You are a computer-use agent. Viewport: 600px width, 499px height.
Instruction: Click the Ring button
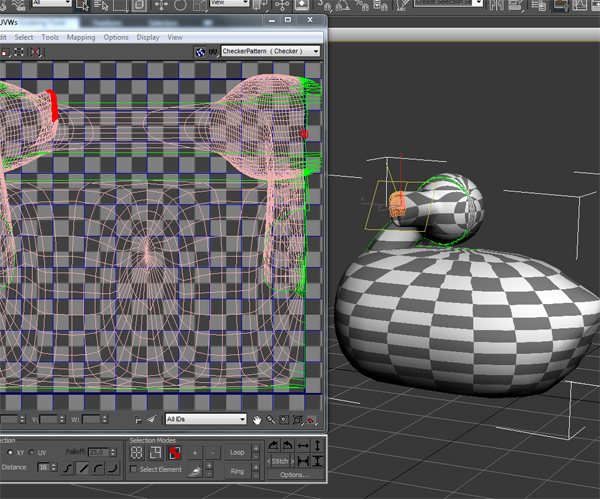pos(237,471)
